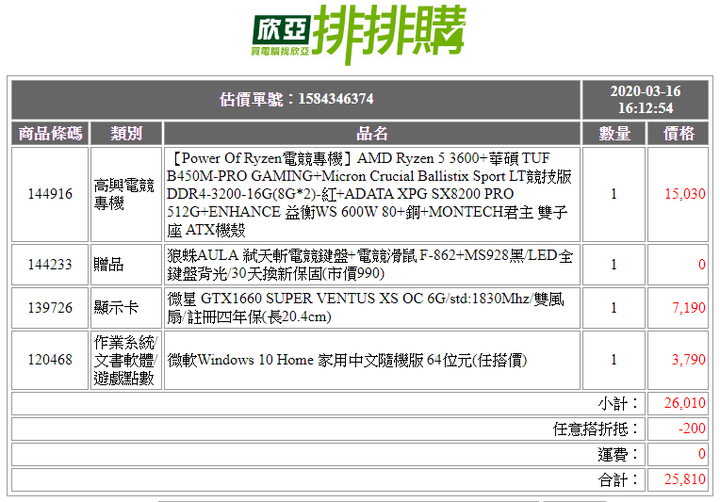Select price 7,190
The height and width of the screenshot is (502, 720).
[x=688, y=308]
